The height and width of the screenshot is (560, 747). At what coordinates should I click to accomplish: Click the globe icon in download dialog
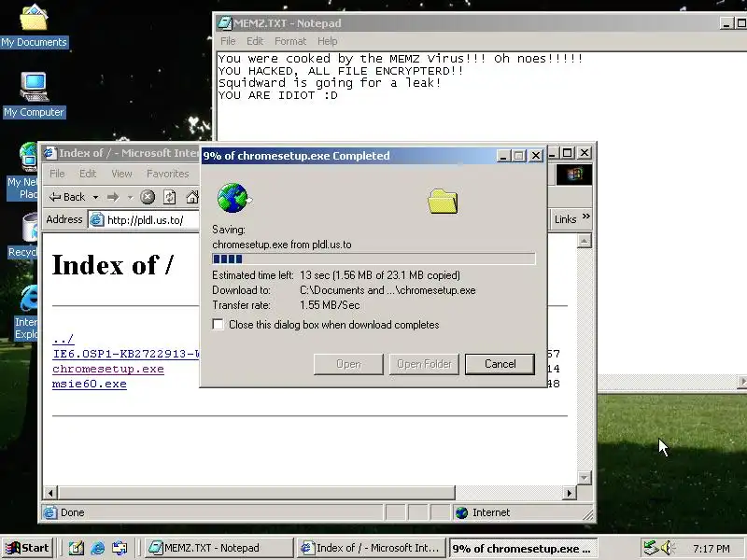[233, 198]
